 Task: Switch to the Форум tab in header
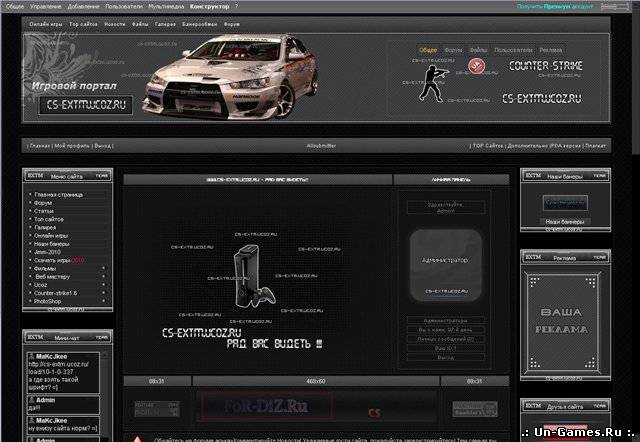(453, 50)
